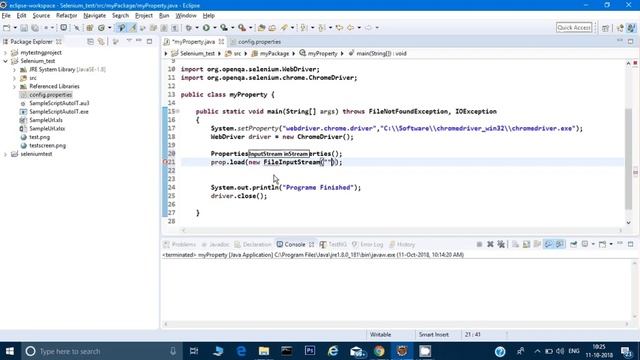
Task: Open the Refactor menu
Action: click(67, 16)
